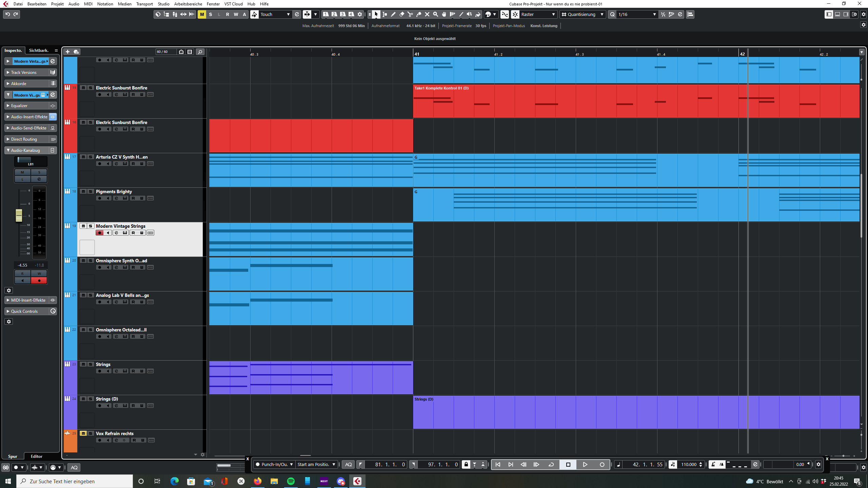
Task: Activate the Cycle loop transport button
Action: pos(551,465)
